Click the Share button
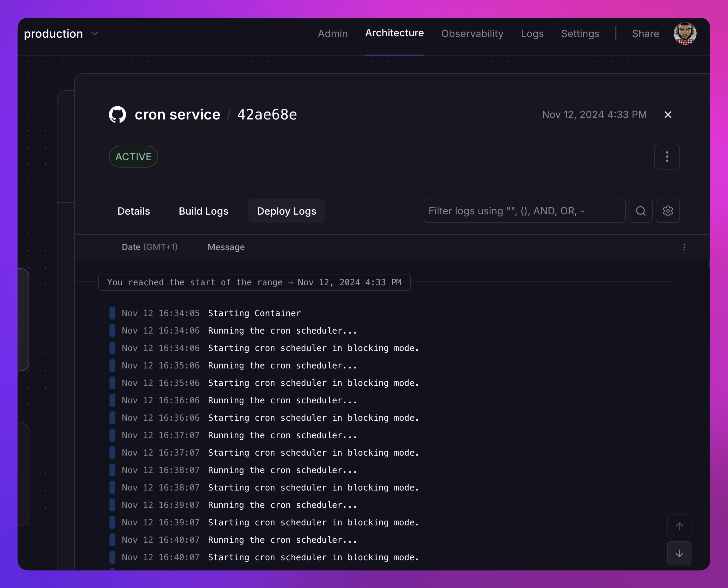This screenshot has height=588, width=728. click(x=645, y=33)
